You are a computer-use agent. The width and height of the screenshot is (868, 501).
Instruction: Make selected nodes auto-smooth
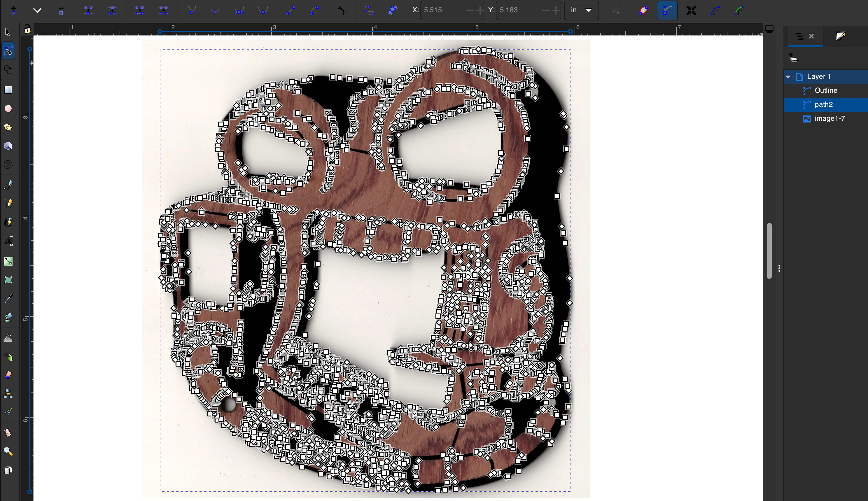(263, 10)
